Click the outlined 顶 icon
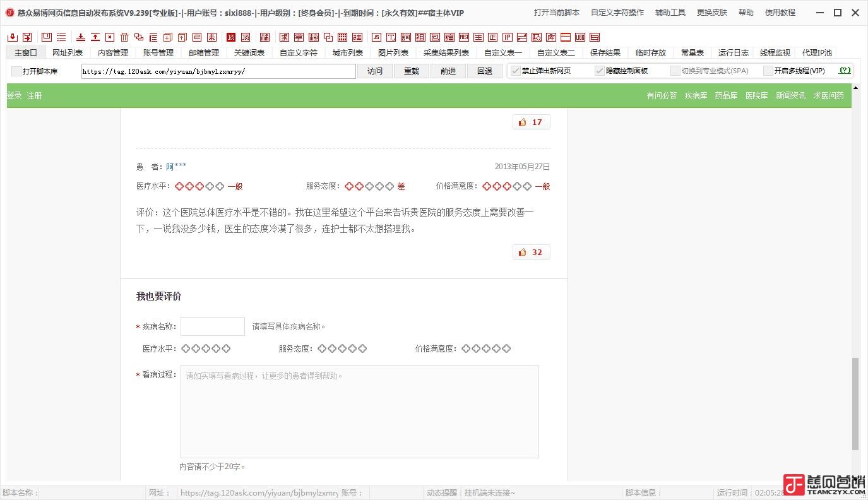The image size is (868, 500). (246, 37)
